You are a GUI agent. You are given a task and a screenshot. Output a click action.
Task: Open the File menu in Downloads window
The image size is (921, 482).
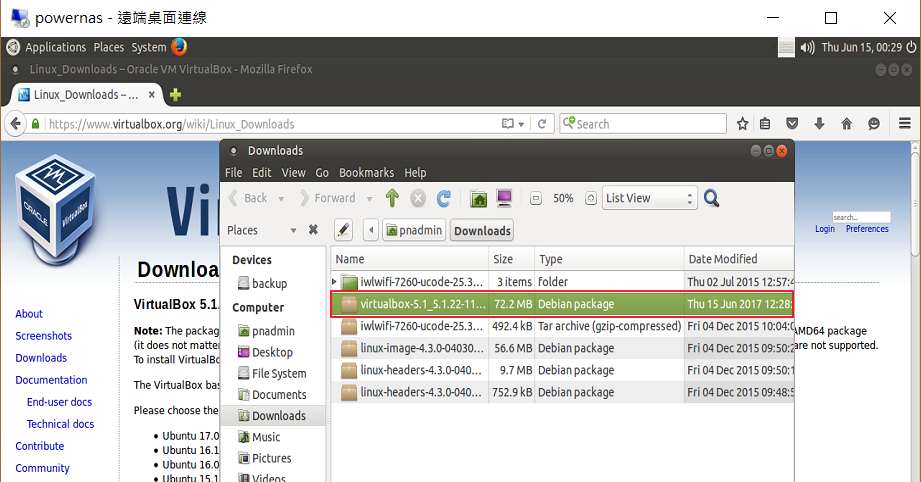[233, 173]
